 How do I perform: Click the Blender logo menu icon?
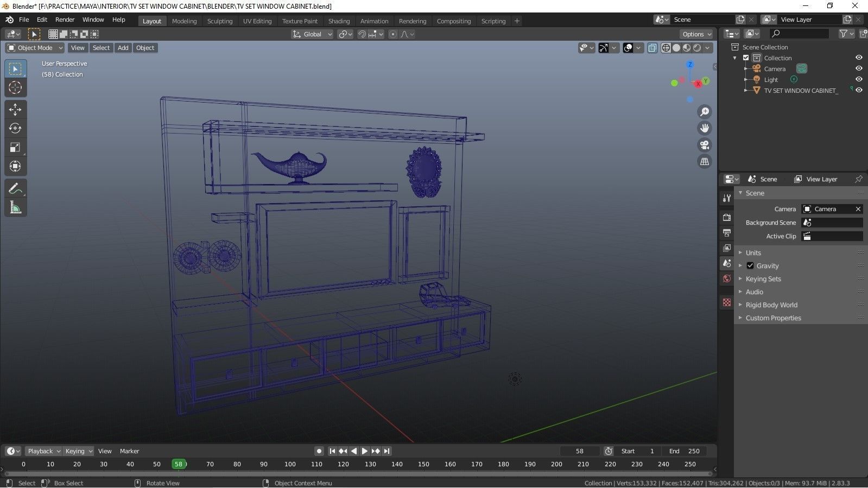[x=9, y=20]
